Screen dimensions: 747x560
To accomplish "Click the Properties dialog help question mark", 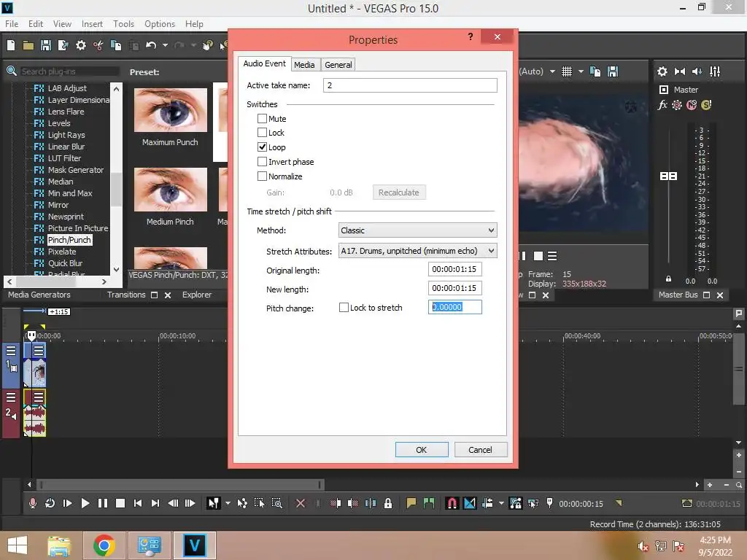I will click(x=471, y=36).
